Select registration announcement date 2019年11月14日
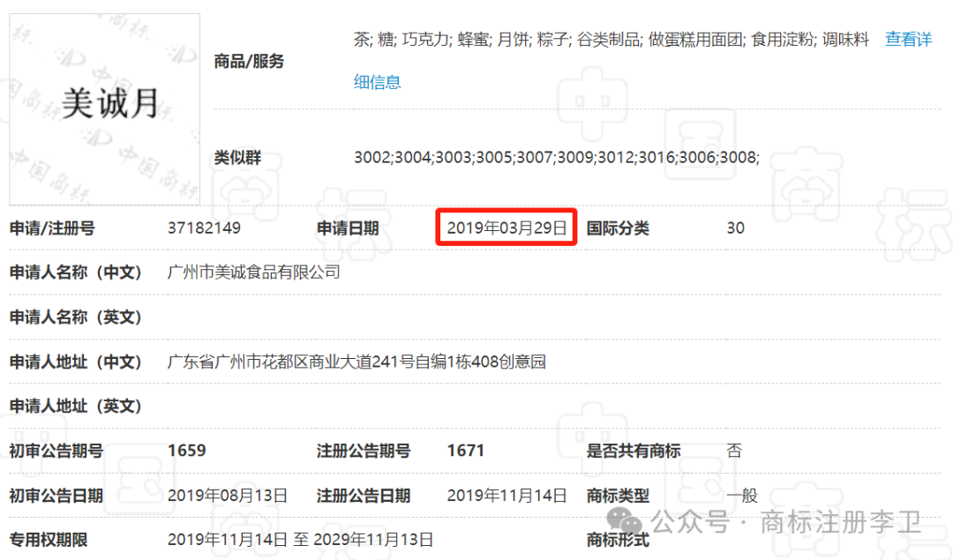This screenshot has height=560, width=953. 507,496
